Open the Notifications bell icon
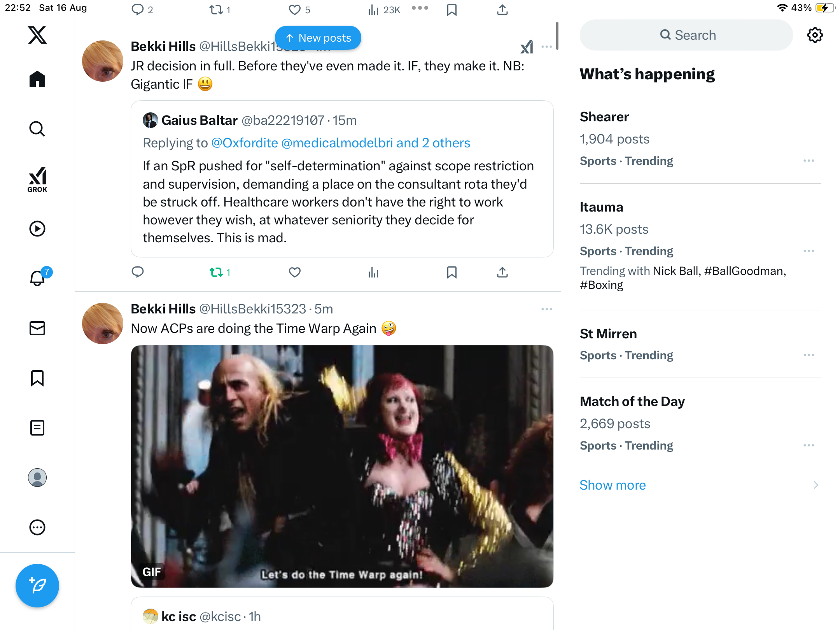Image resolution: width=840 pixels, height=630 pixels. 37,278
